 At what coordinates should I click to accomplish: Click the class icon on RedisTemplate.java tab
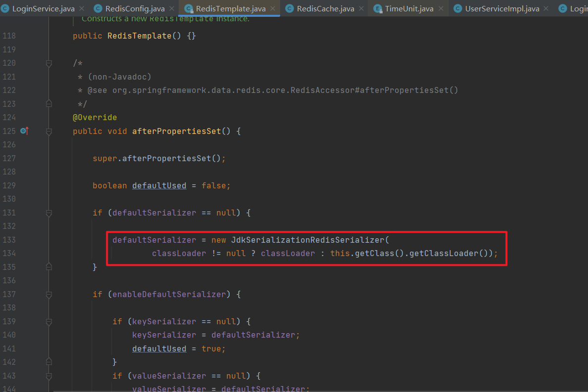[x=189, y=8]
